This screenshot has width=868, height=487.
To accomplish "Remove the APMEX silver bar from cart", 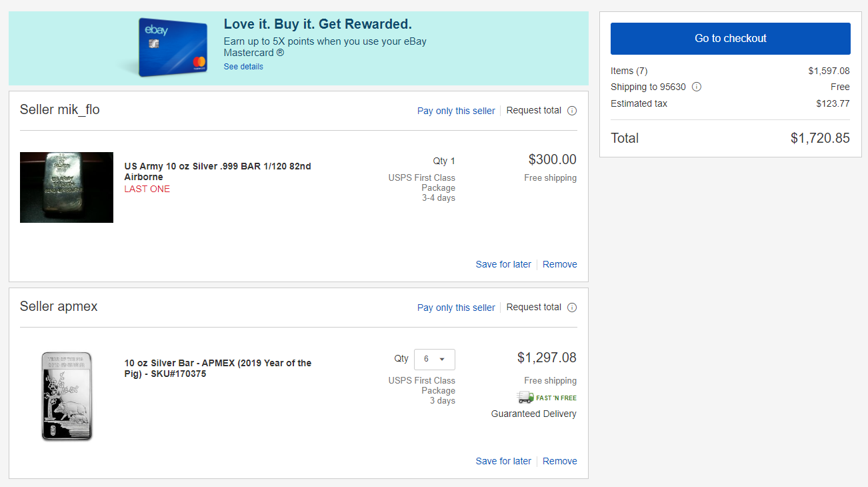I will pyautogui.click(x=560, y=461).
